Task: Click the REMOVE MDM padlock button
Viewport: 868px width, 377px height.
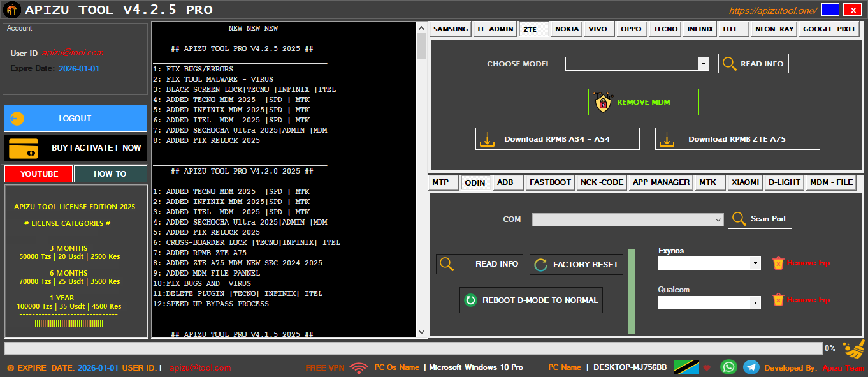Action: pos(644,102)
